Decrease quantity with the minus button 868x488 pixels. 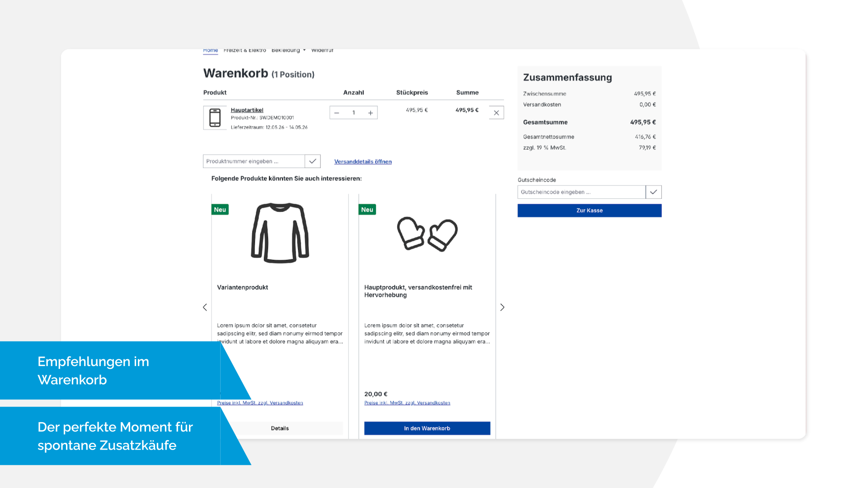[336, 113]
